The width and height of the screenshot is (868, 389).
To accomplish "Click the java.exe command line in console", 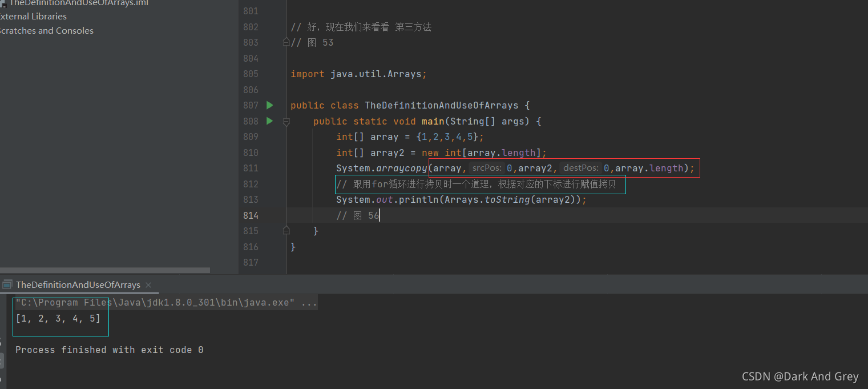I will click(x=166, y=303).
